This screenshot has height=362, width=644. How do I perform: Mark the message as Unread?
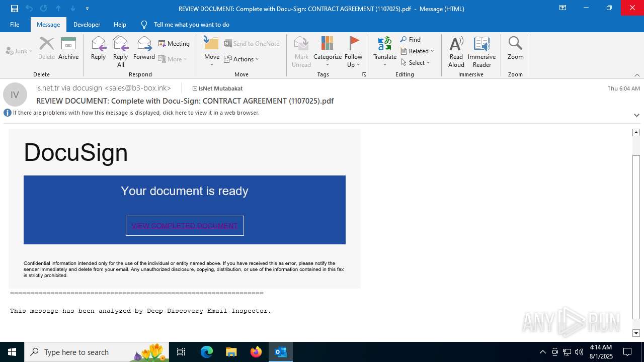(x=301, y=52)
